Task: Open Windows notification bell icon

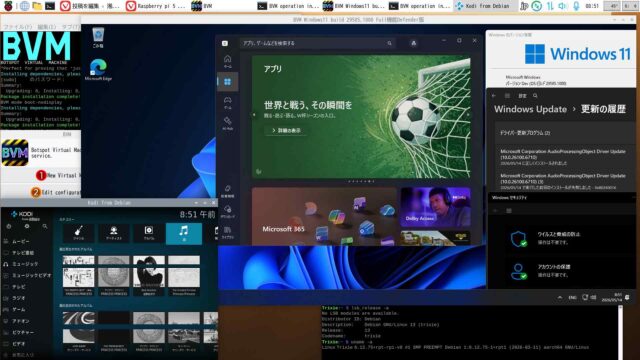Action: coord(627,298)
